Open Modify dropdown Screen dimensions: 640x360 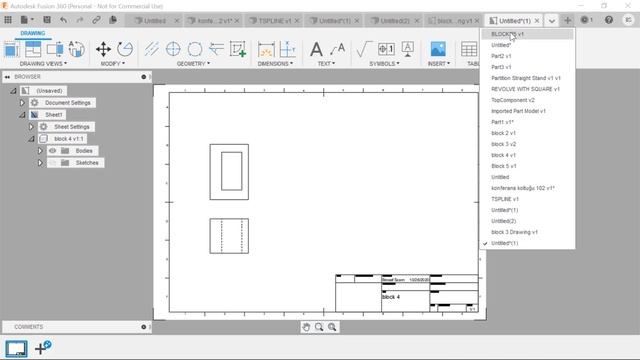pyautogui.click(x=113, y=64)
